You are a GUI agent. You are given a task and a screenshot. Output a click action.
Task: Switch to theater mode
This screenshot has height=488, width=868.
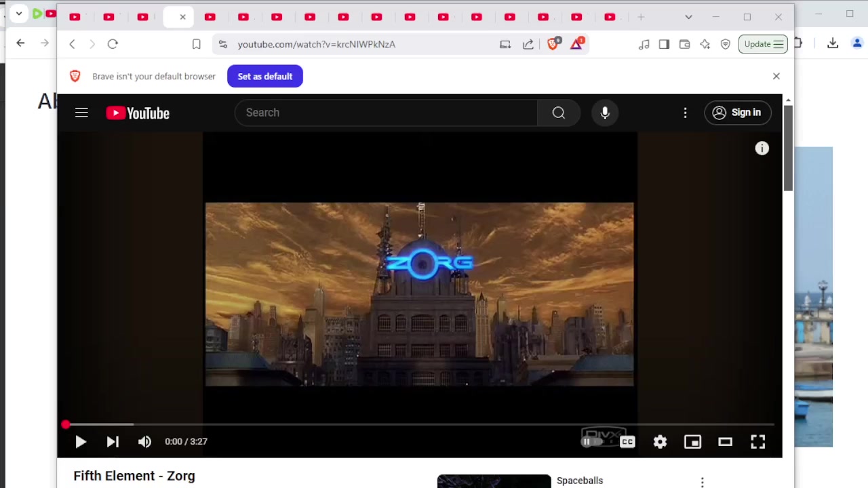point(725,442)
